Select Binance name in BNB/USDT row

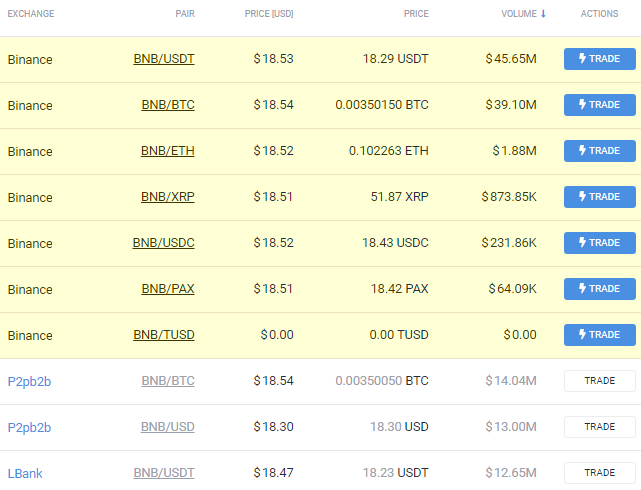click(x=30, y=60)
